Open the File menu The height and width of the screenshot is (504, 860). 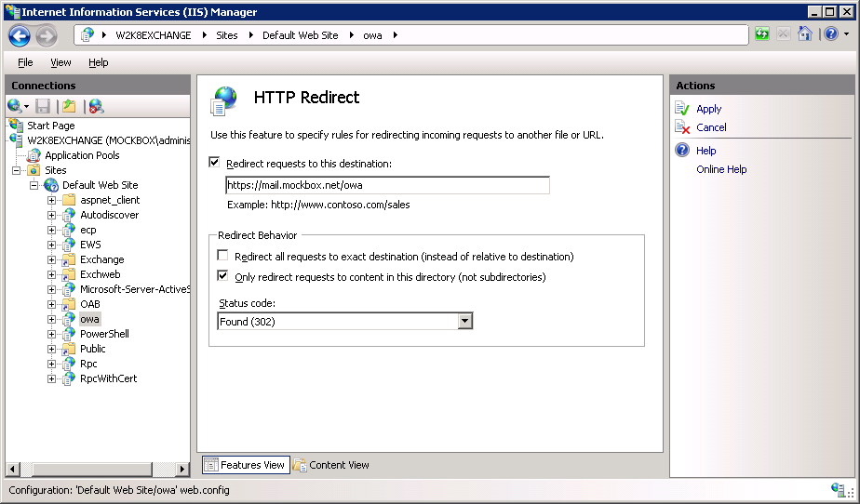(x=25, y=62)
